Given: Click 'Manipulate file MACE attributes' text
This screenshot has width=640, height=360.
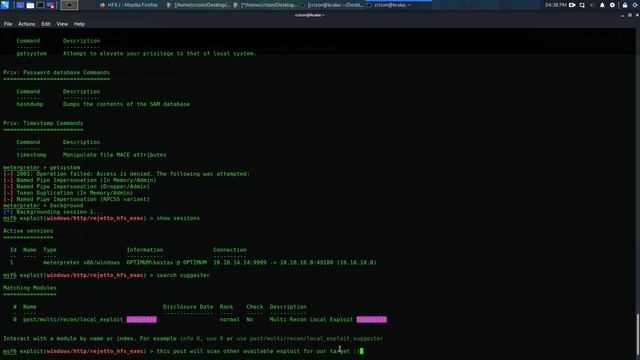Looking at the screenshot, I should [115, 155].
